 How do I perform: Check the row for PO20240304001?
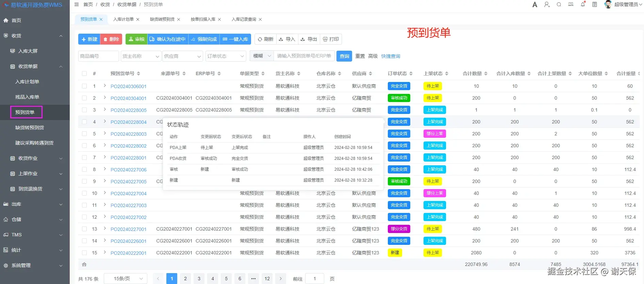click(84, 98)
